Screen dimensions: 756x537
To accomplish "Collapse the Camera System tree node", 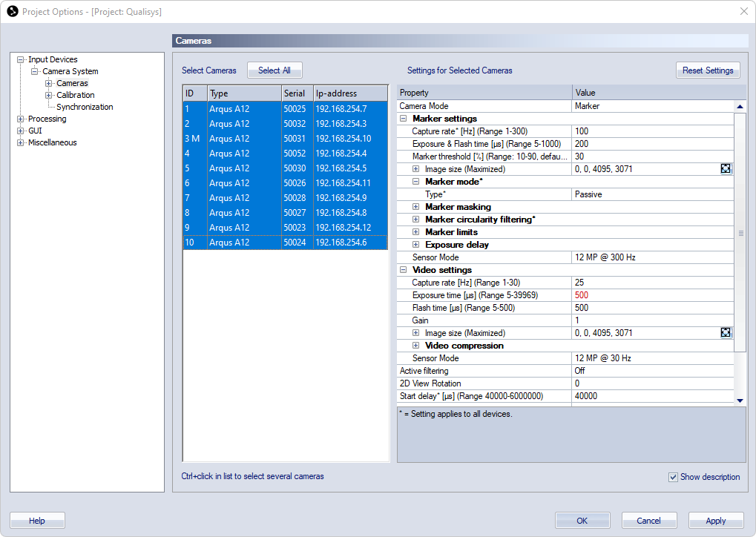I will 34,71.
